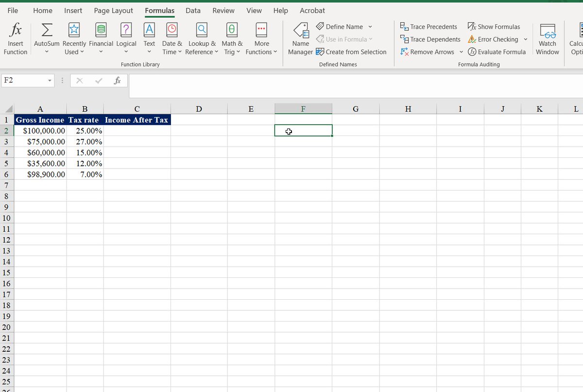Switch to the Home tab
Viewport: 583px width, 392px height.
tap(43, 10)
